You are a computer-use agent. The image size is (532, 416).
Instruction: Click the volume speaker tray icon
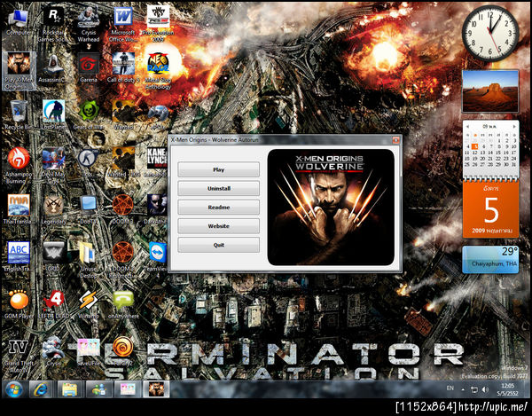[485, 389]
